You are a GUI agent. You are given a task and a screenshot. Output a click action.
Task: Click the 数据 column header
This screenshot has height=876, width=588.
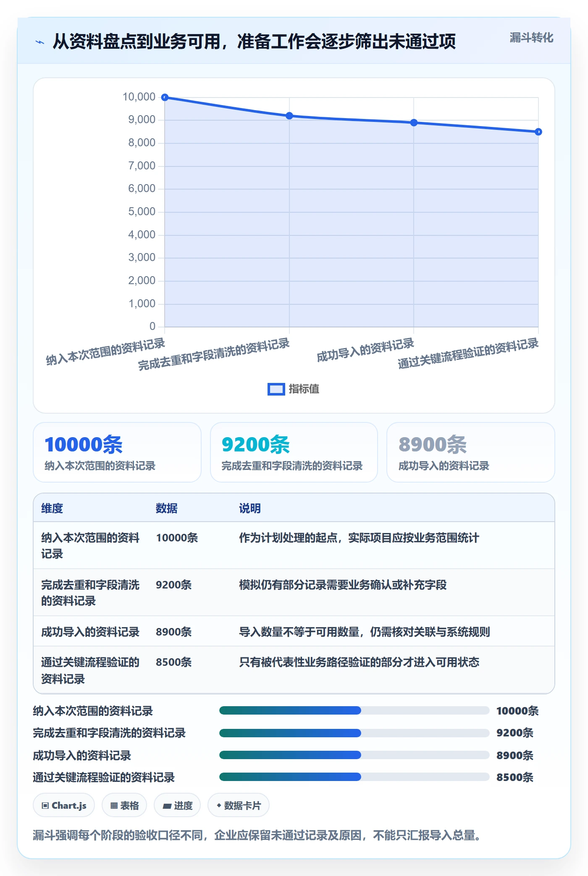point(167,508)
